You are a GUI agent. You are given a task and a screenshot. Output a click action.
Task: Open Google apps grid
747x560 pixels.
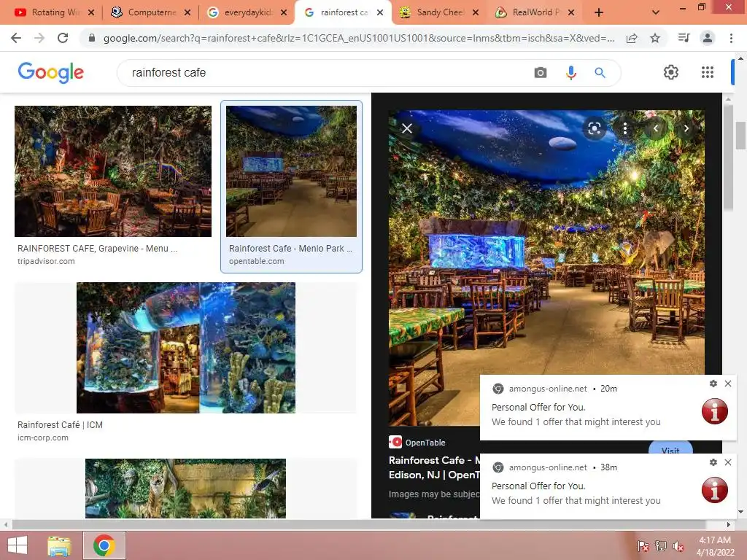pyautogui.click(x=708, y=72)
